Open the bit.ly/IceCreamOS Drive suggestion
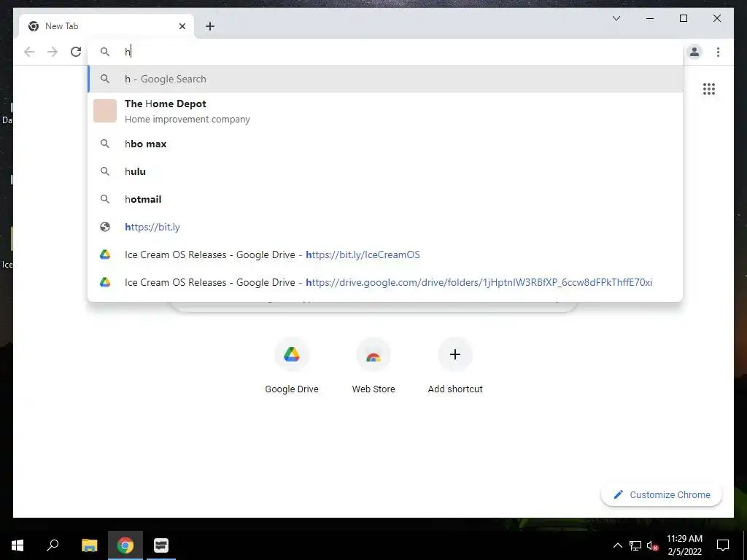 [385, 254]
